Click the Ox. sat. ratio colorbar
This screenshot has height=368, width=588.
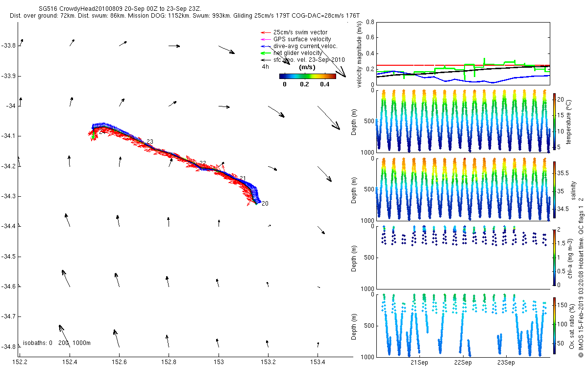(555, 325)
